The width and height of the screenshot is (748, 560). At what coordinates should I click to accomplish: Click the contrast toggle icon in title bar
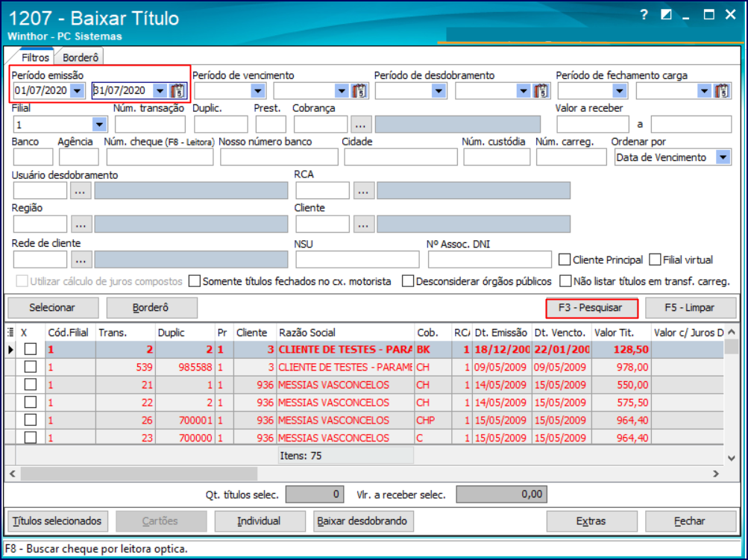tap(666, 15)
